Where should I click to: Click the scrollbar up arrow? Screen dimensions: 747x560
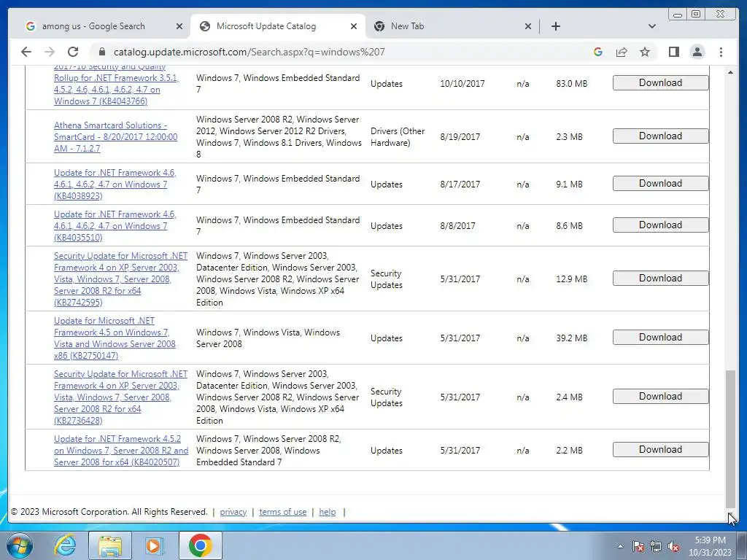(x=730, y=72)
